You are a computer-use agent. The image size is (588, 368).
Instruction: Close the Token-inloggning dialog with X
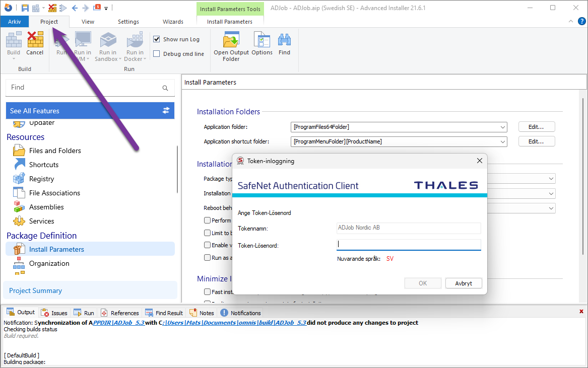coord(479,161)
